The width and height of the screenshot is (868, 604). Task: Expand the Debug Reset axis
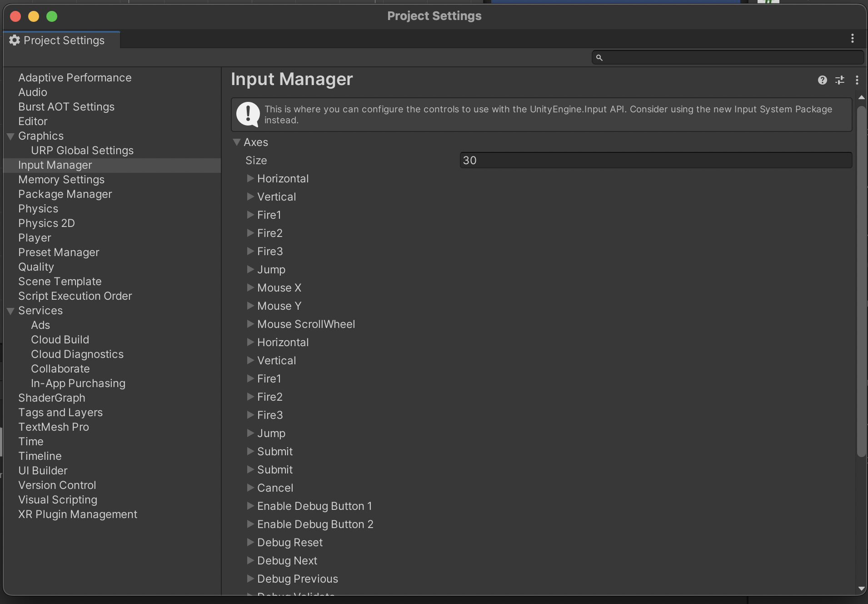[250, 542]
